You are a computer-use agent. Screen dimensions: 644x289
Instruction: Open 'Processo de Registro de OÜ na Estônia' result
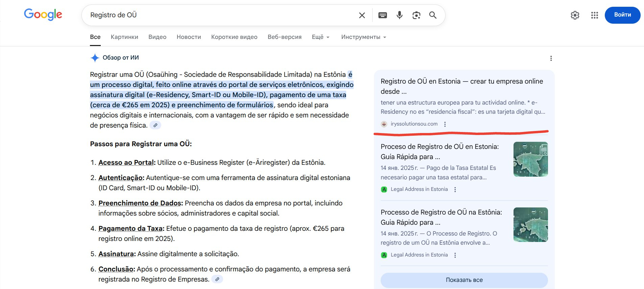tap(441, 217)
